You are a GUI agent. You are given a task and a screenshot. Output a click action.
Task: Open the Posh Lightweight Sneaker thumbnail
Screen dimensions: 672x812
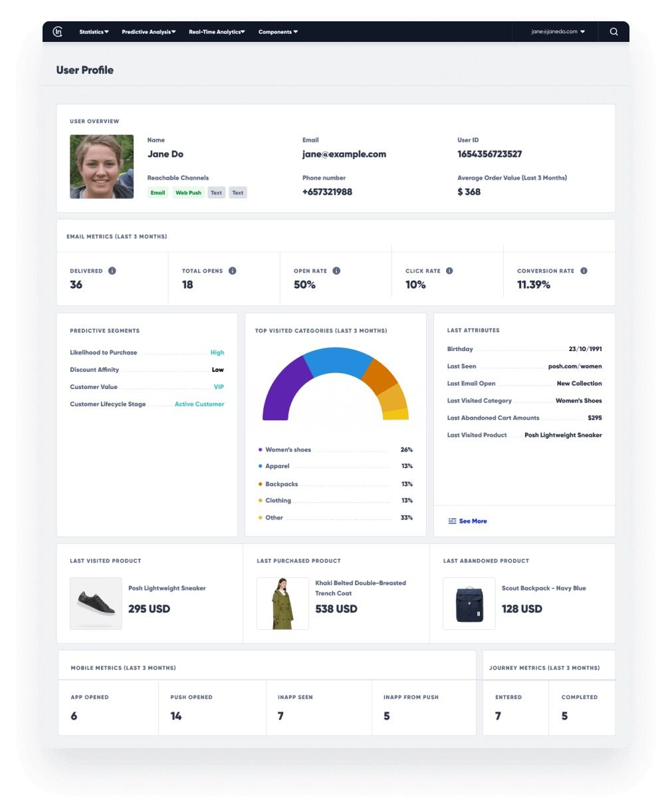coord(96,603)
